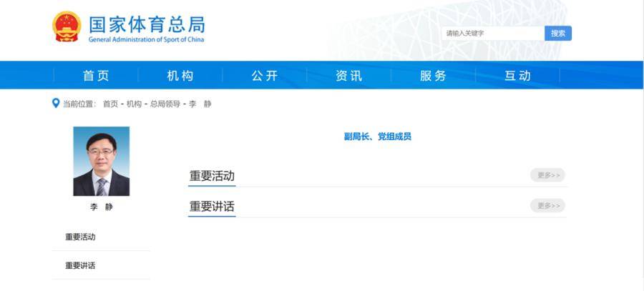
Task: Open the 资讯 navigation menu item
Action: pos(349,76)
